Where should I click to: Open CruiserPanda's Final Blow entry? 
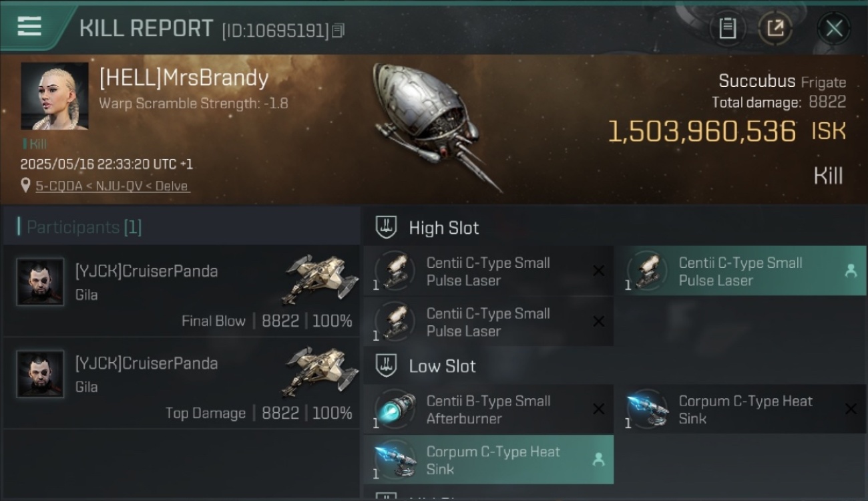pyautogui.click(x=181, y=291)
